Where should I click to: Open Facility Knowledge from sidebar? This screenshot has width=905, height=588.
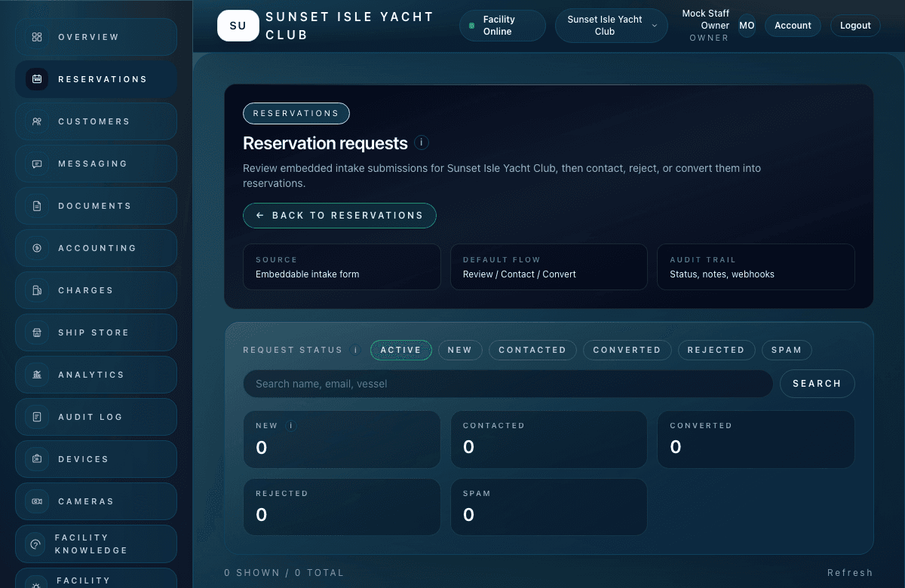point(96,544)
